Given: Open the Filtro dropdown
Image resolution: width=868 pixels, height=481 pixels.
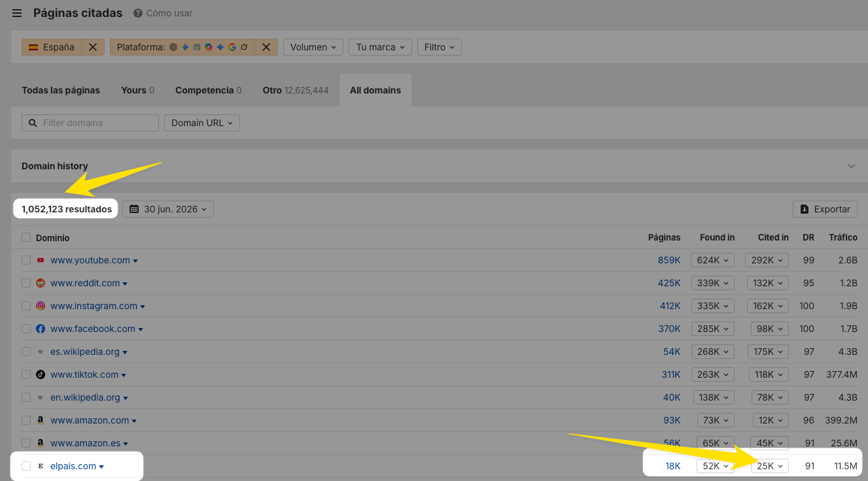Looking at the screenshot, I should coord(439,47).
